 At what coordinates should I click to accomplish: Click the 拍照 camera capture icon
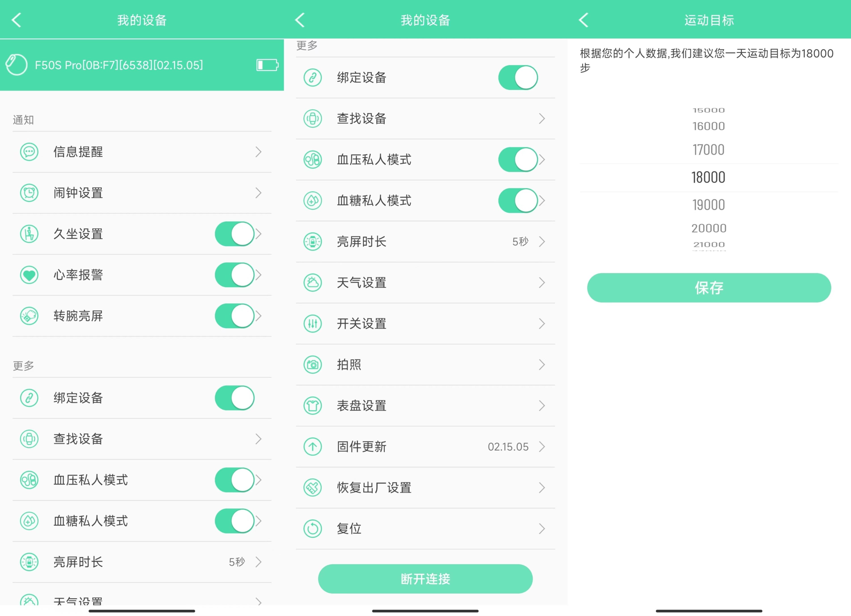[313, 364]
